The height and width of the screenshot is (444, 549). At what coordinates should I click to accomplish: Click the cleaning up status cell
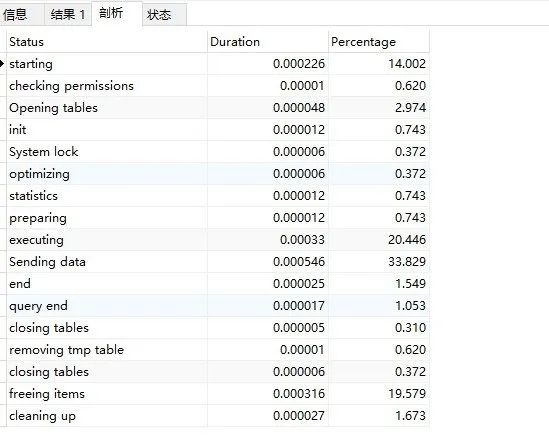point(107,416)
